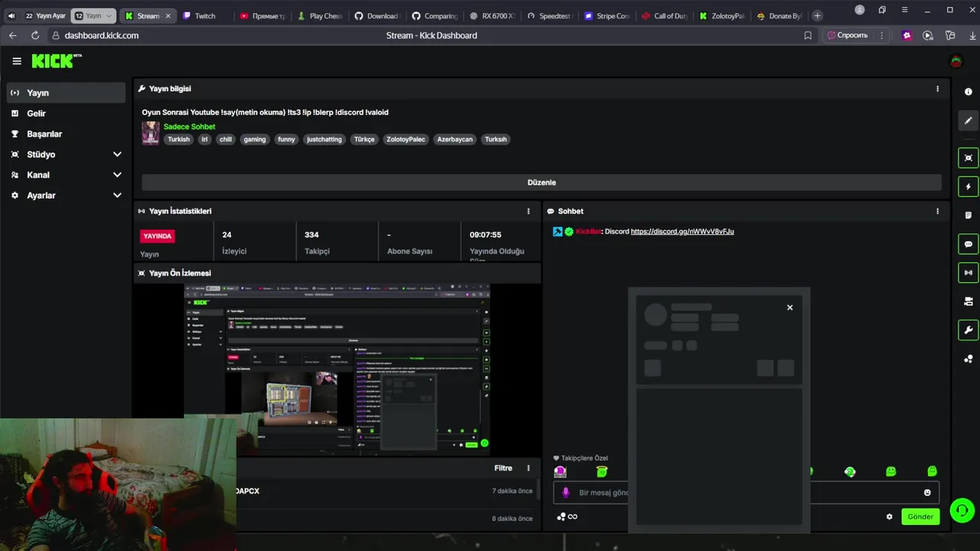
Task: Click the ZolotoyPalec tag
Action: click(x=406, y=139)
